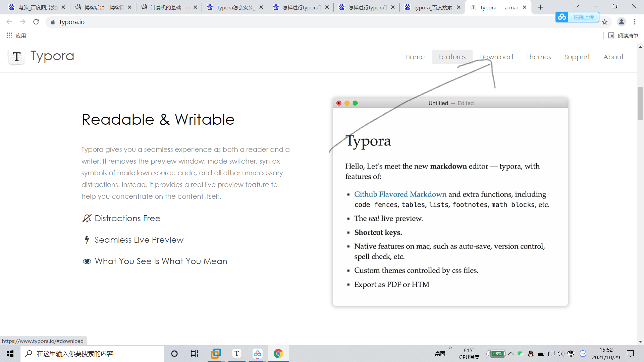Follow the Github Flavored Markdown link

pos(400,194)
